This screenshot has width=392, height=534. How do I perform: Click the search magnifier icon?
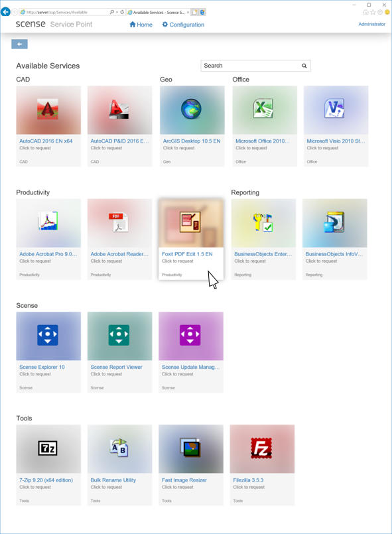pyautogui.click(x=304, y=66)
